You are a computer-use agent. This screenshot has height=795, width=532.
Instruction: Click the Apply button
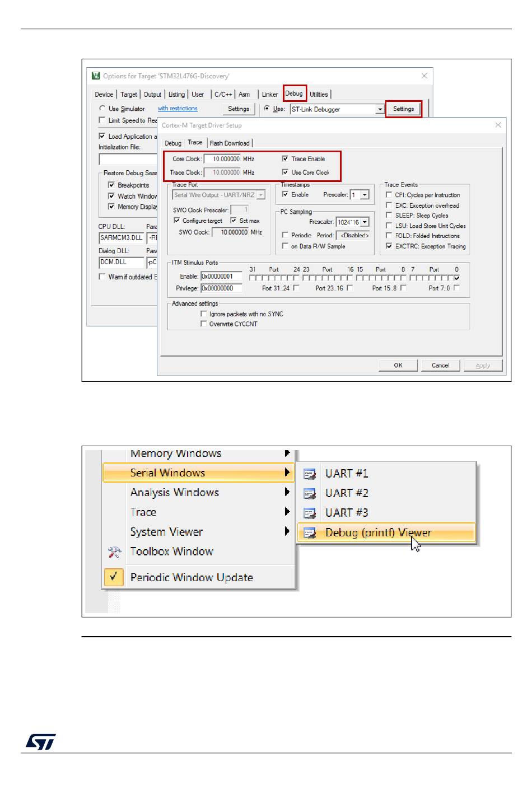[483, 365]
